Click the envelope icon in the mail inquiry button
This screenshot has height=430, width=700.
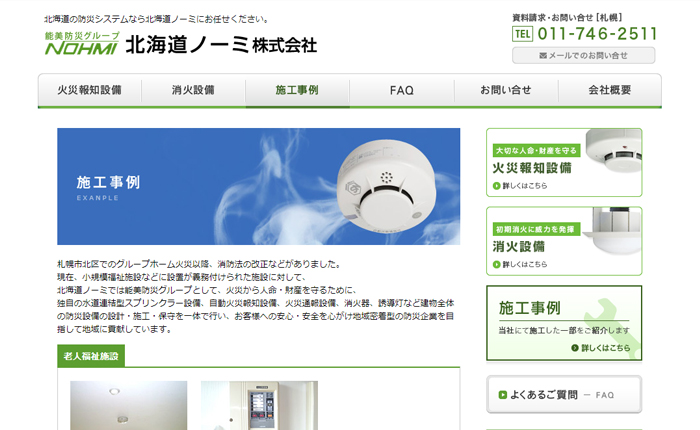(x=543, y=55)
